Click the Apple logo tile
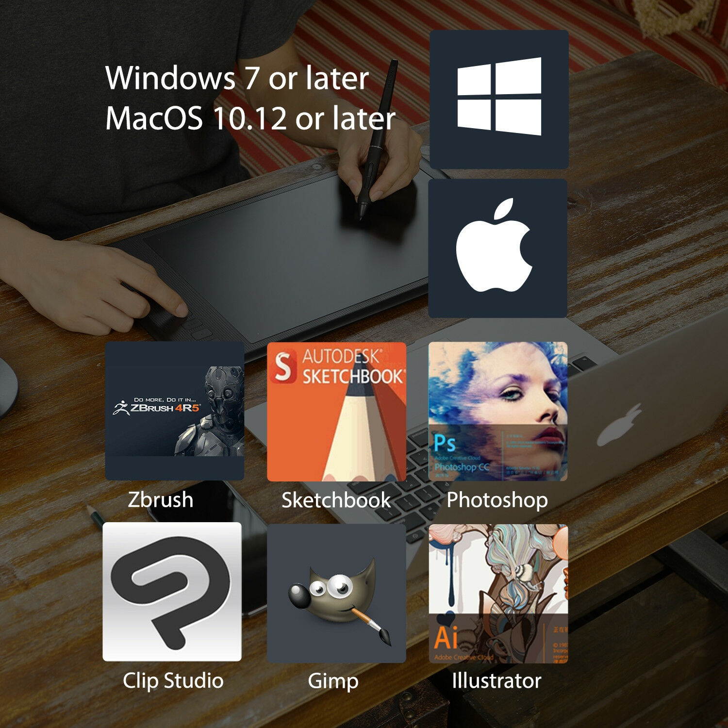The height and width of the screenshot is (728, 728). coord(498,248)
